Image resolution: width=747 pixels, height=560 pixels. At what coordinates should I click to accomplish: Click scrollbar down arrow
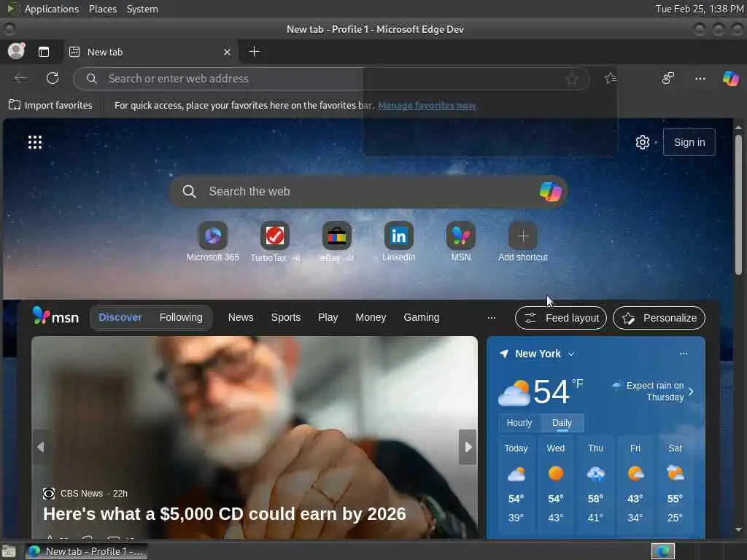click(738, 529)
